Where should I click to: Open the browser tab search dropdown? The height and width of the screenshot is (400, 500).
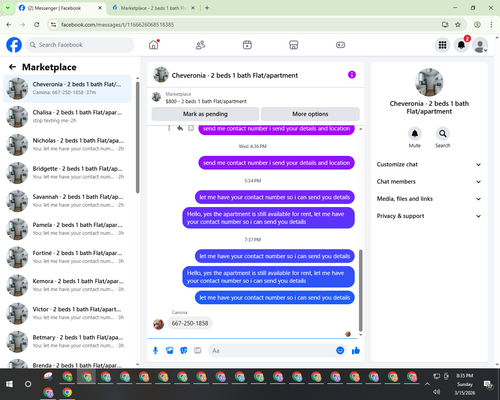[8, 8]
